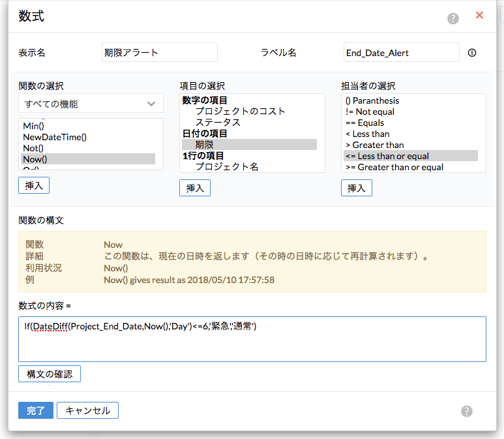
Task: Open the すべての機能 function category dropdown
Action: [91, 104]
